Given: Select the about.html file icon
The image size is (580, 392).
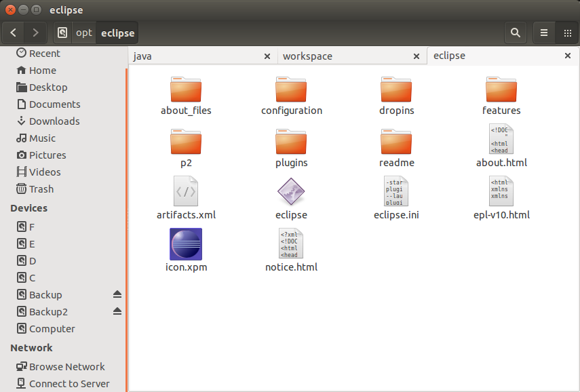Looking at the screenshot, I should [x=501, y=139].
